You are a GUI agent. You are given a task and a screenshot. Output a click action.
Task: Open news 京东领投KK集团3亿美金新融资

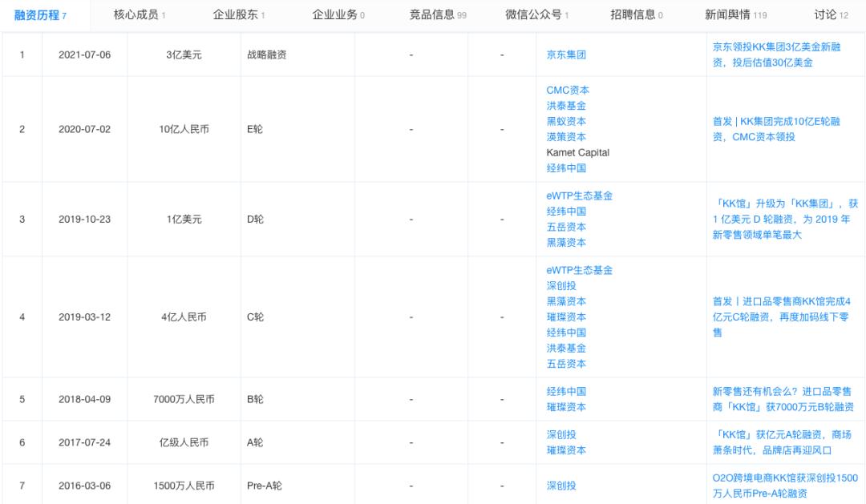pos(776,54)
